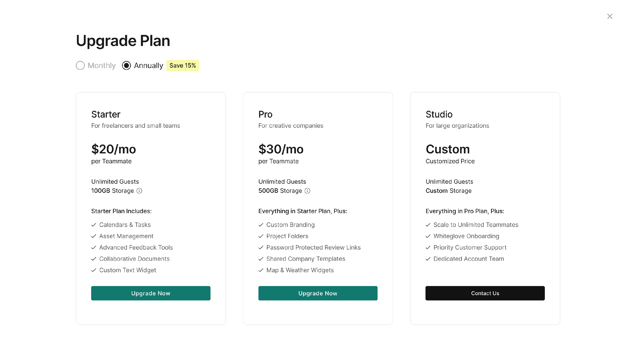This screenshot has height=364, width=636.
Task: Click checkmark next to Dedicated Account Team
Action: [428, 259]
